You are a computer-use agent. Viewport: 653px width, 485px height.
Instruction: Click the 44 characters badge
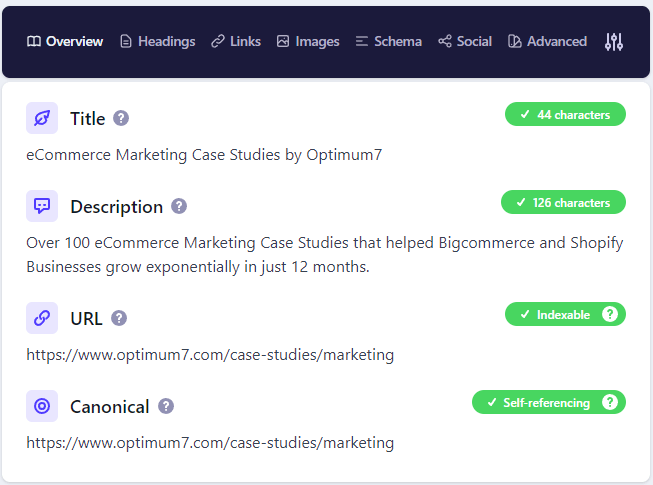(565, 114)
